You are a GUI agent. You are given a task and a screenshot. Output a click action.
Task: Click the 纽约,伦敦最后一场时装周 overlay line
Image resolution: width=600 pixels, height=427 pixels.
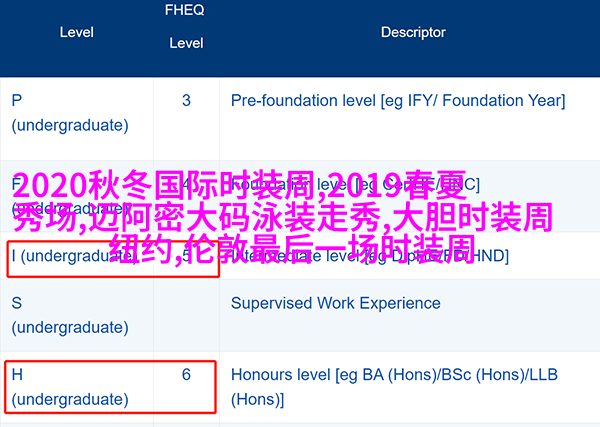pos(293,250)
